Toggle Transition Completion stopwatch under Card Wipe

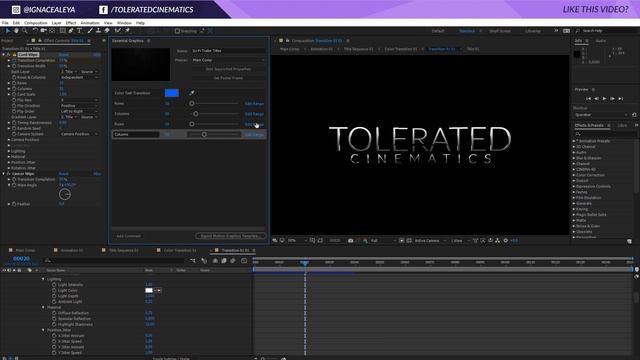pos(14,60)
